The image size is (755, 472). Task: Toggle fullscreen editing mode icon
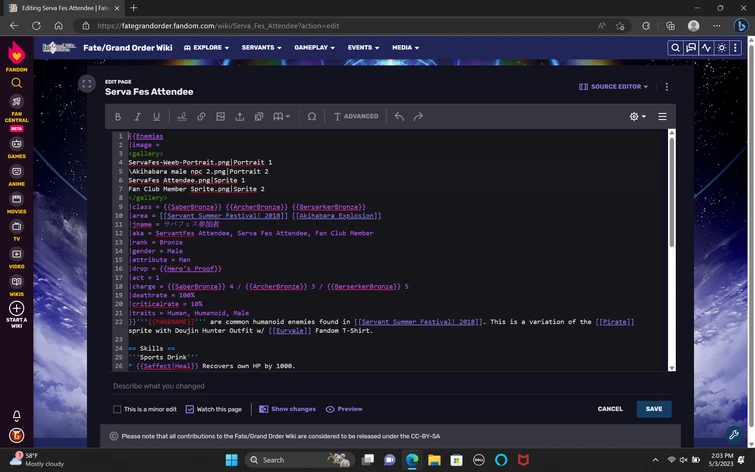(87, 84)
